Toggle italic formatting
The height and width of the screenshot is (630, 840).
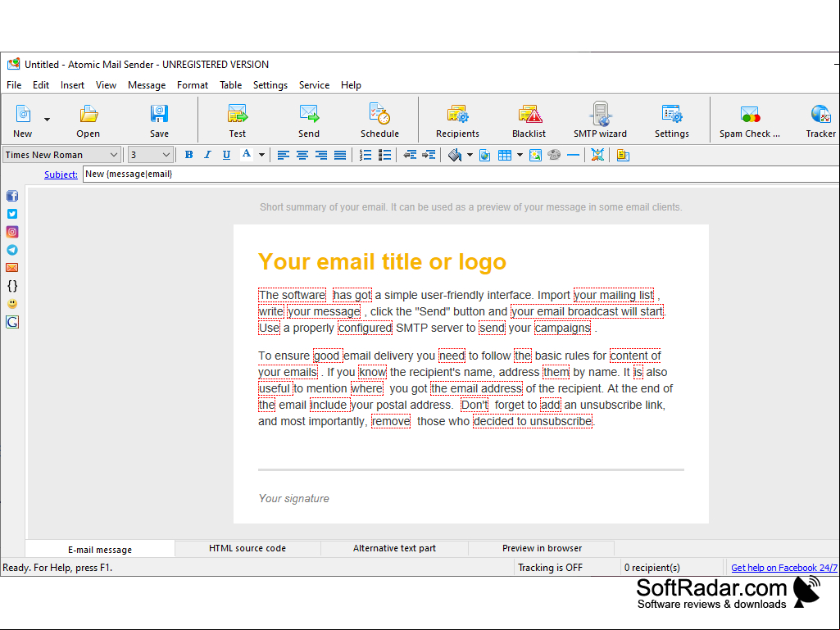pyautogui.click(x=208, y=155)
